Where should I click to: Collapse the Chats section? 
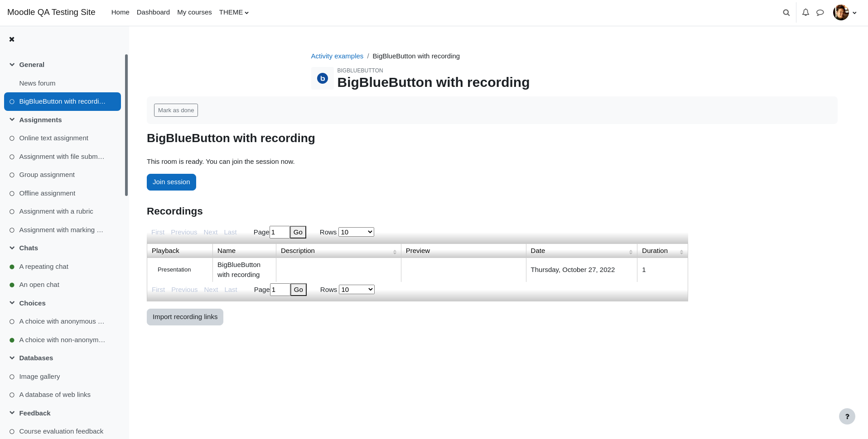12,248
